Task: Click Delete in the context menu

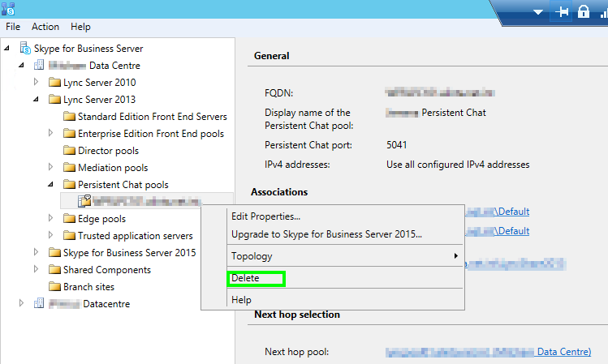Action: (245, 278)
